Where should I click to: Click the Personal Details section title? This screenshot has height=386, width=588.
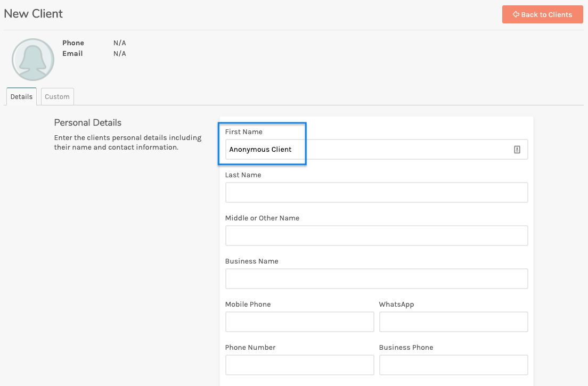tap(88, 122)
